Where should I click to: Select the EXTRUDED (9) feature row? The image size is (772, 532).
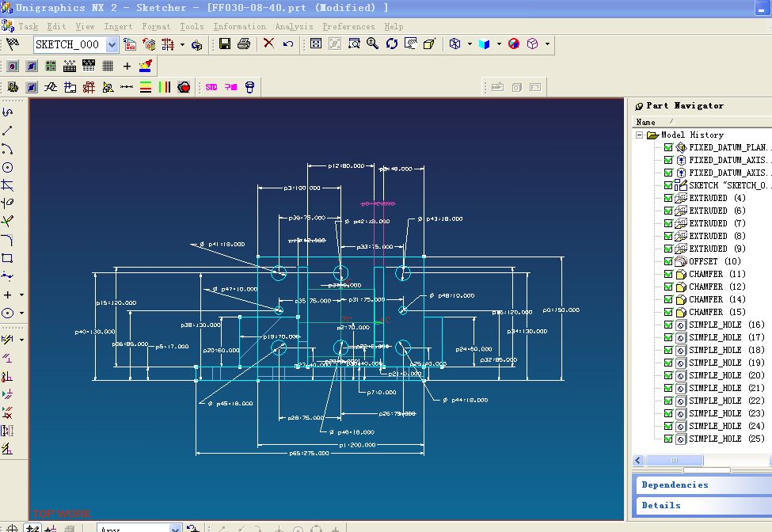point(709,249)
